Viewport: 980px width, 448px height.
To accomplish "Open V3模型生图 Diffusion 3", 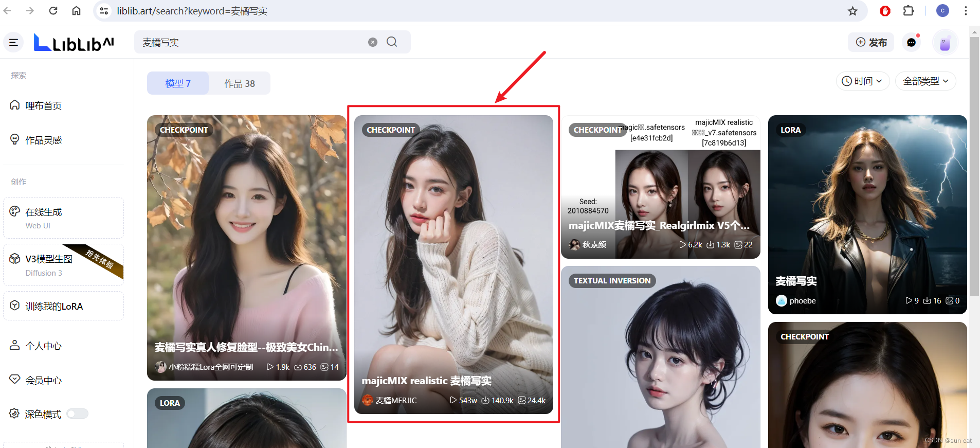I will pos(63,265).
